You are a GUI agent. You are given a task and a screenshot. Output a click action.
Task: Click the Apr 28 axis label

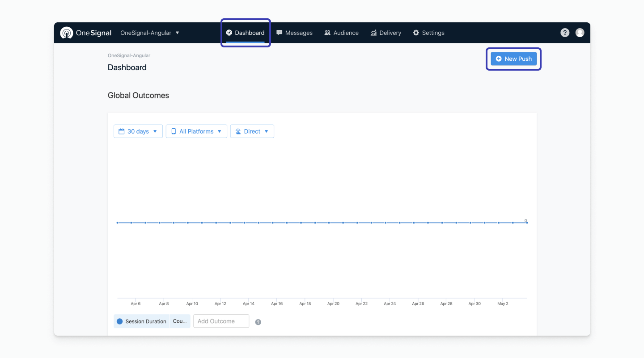(446, 303)
